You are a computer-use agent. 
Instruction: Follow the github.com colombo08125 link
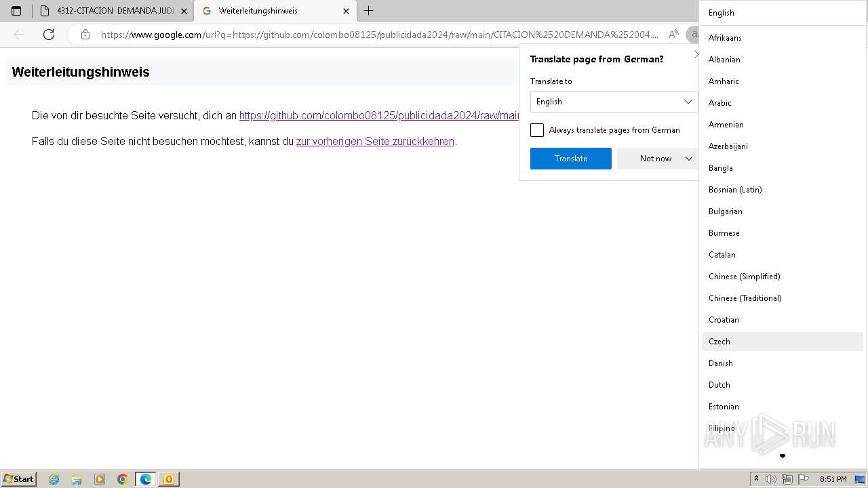(379, 115)
